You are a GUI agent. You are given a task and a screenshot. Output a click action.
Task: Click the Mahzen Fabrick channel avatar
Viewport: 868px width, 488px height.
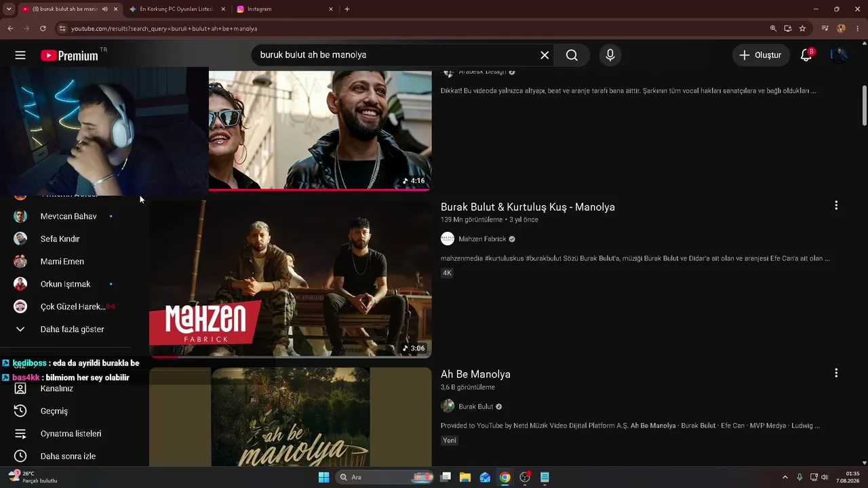(448, 239)
